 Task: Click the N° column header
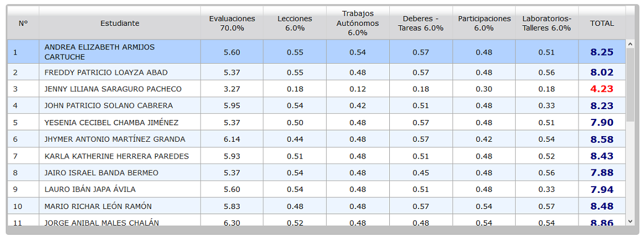(x=23, y=24)
